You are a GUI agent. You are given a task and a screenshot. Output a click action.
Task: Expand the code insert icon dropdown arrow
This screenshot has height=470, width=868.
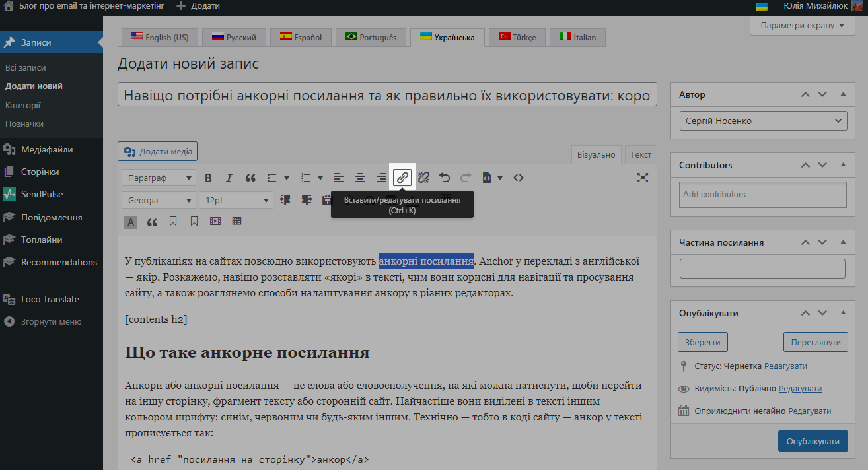coord(500,178)
